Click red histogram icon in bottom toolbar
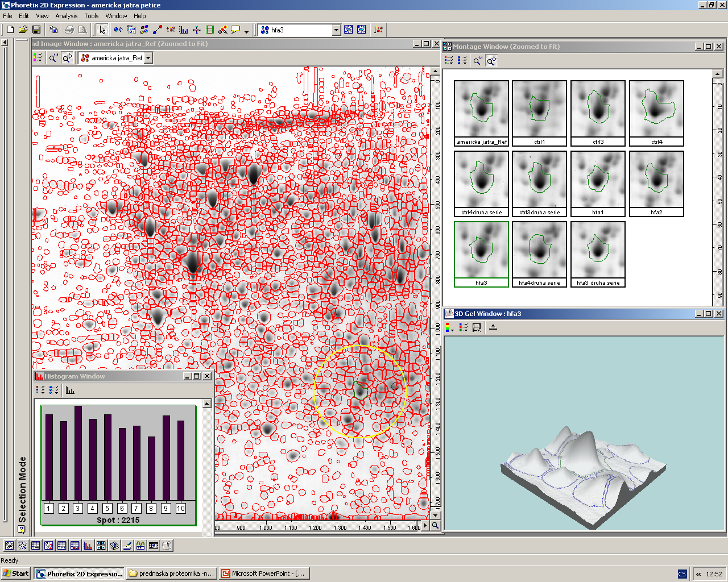Viewport: 728px width, 582px height. tap(88, 546)
